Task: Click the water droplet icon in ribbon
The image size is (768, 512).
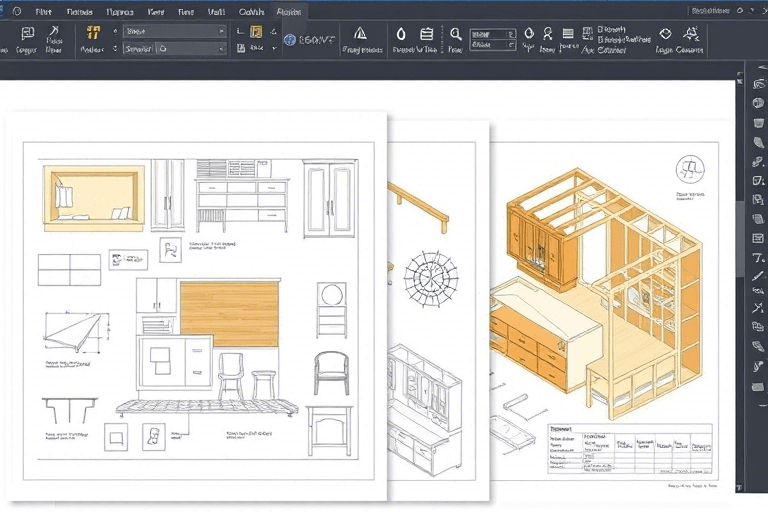Action: coord(402,33)
